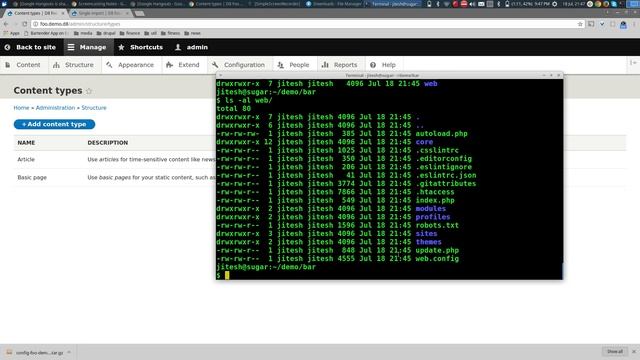This screenshot has width=640, height=360.
Task: Open the Structure admin menu
Action: (x=74, y=65)
